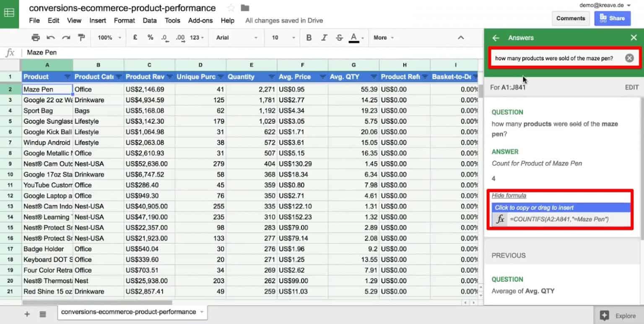Select the Paint format tool
The image size is (644, 324).
[x=81, y=37]
